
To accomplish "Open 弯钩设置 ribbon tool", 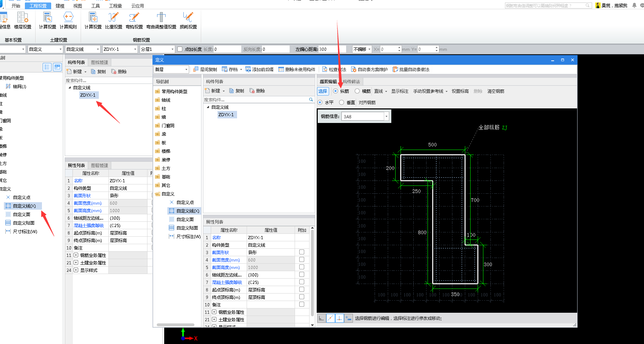I will [134, 21].
